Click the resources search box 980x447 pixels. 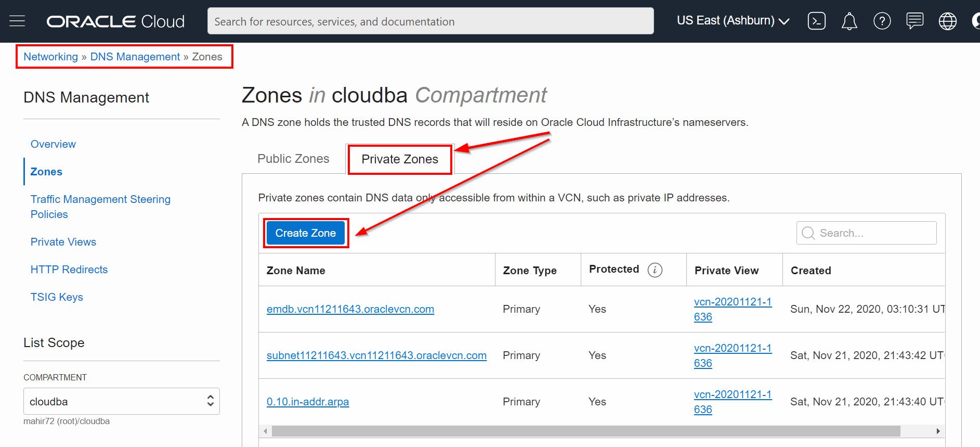[x=430, y=21]
